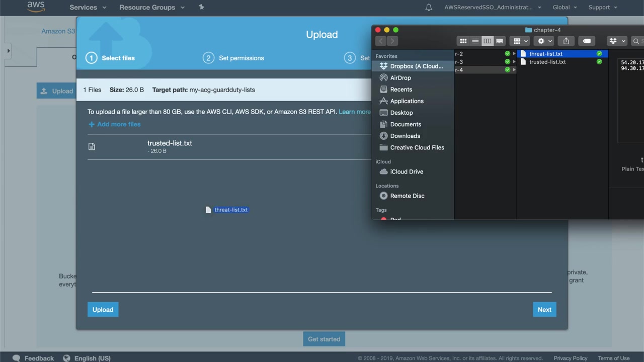Select the r-4 folder in Finder column
Viewport: 644px width, 362px height.
pyautogui.click(x=485, y=70)
